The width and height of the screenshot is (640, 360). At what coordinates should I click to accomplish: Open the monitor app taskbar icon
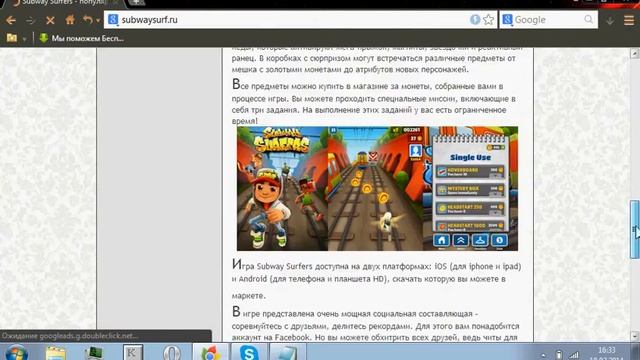click(94, 353)
